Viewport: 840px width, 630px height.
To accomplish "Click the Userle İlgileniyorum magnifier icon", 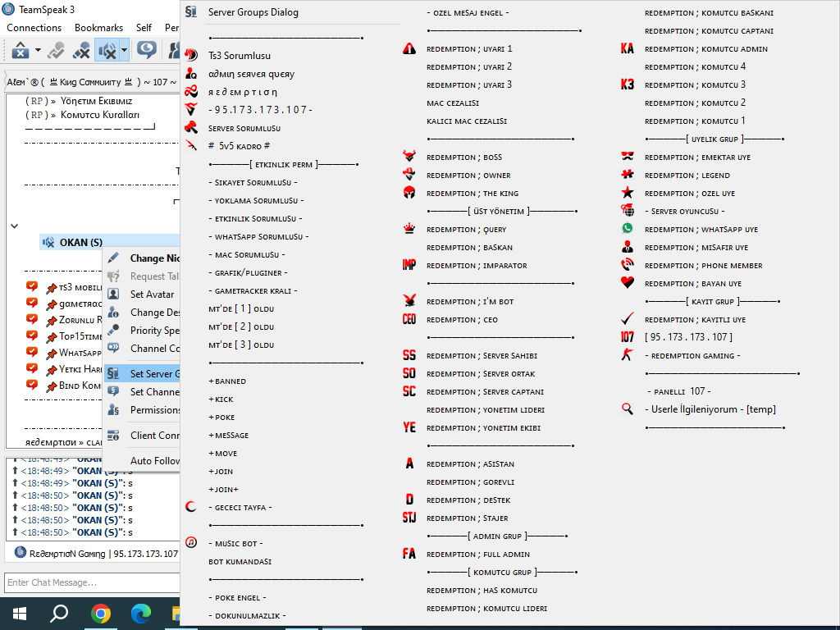I will (628, 409).
